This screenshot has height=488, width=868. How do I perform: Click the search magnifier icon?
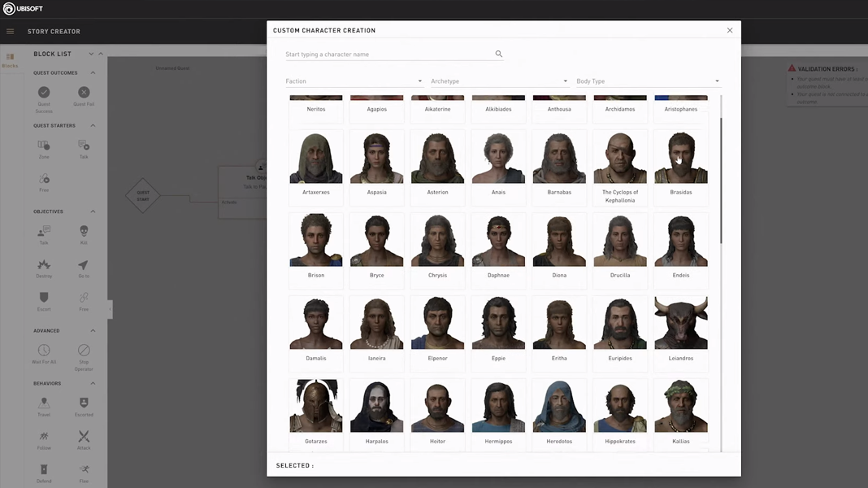499,54
